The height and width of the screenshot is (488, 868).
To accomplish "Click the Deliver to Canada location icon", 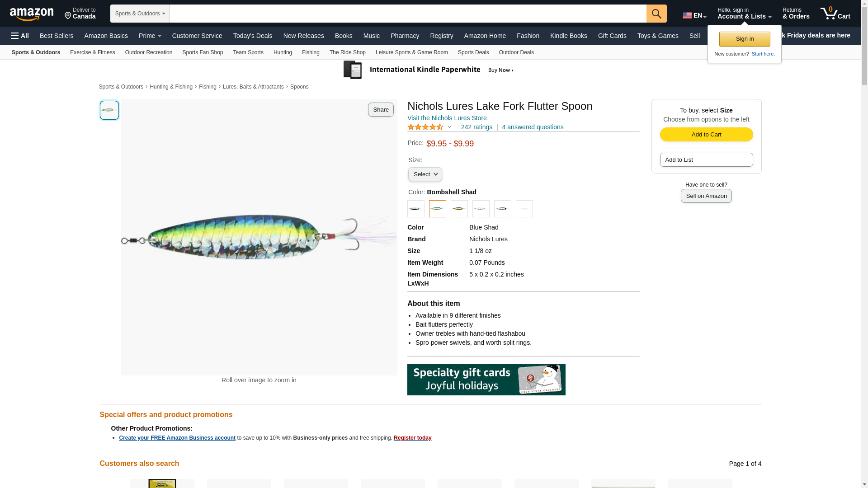I will pos(68,16).
